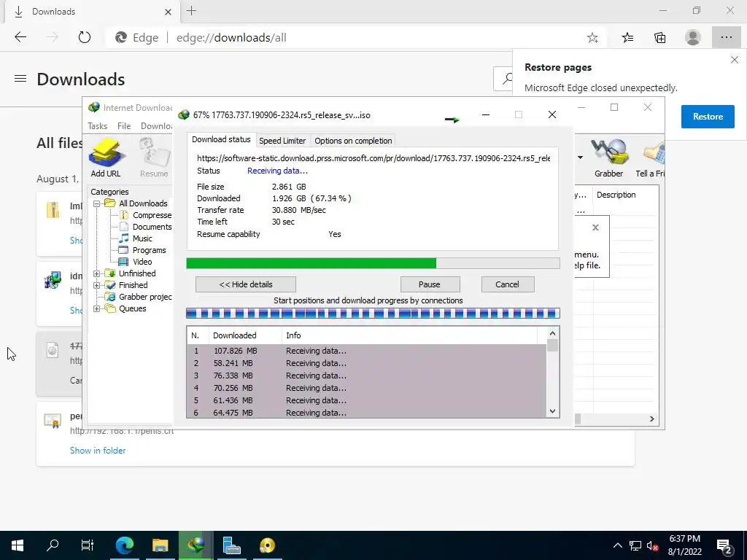Pause the ISO download
Screen dimensions: 747x560
(x=430, y=284)
